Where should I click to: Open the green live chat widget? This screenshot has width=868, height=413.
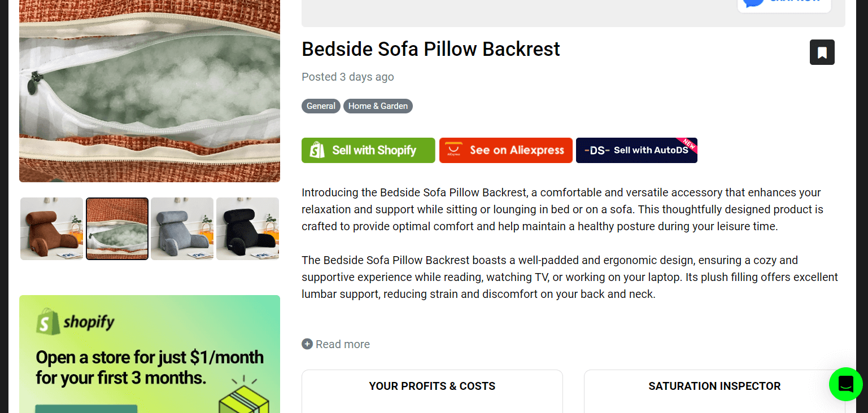coord(845,384)
